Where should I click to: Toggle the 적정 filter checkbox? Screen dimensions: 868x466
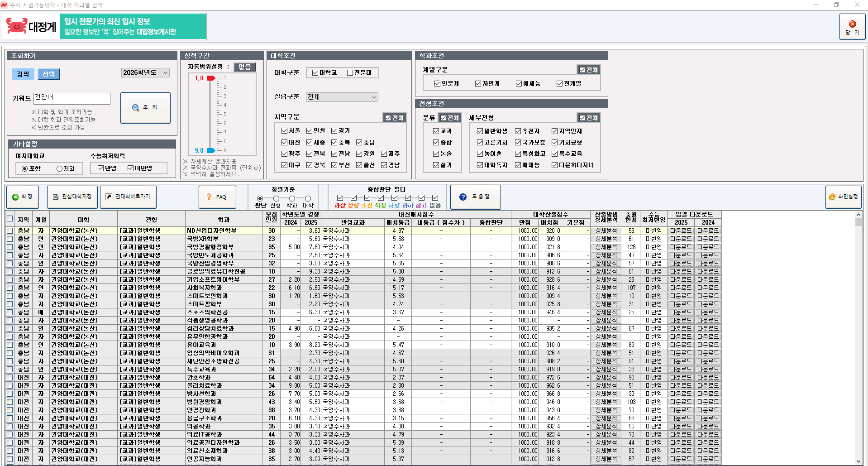coord(381,197)
